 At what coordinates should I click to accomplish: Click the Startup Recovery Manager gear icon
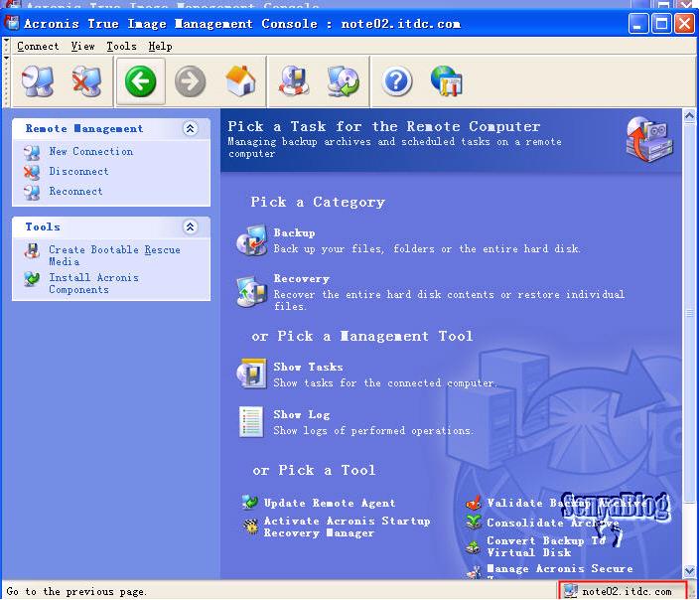(250, 525)
